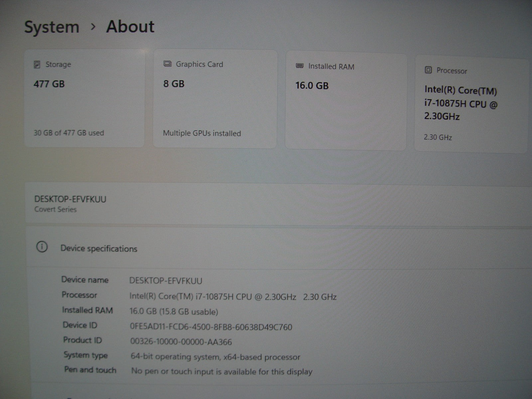Click the Covert Series model label
This screenshot has width=532, height=399.
(55, 209)
